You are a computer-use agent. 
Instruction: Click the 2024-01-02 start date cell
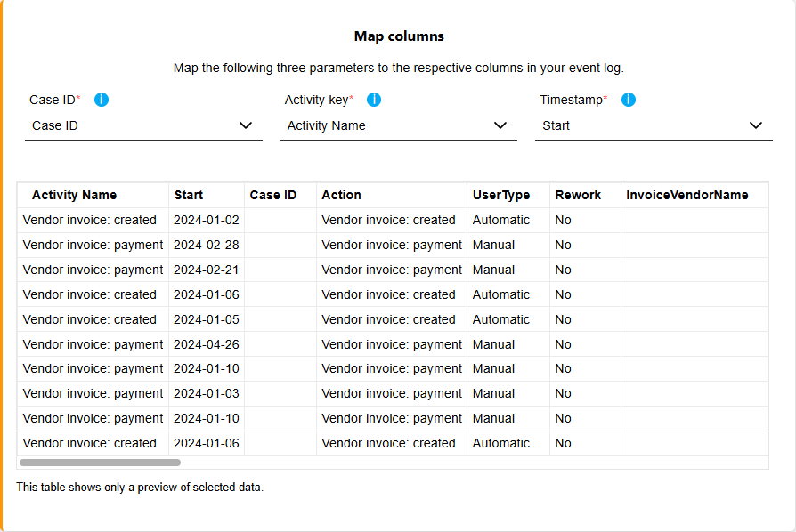tap(207, 220)
